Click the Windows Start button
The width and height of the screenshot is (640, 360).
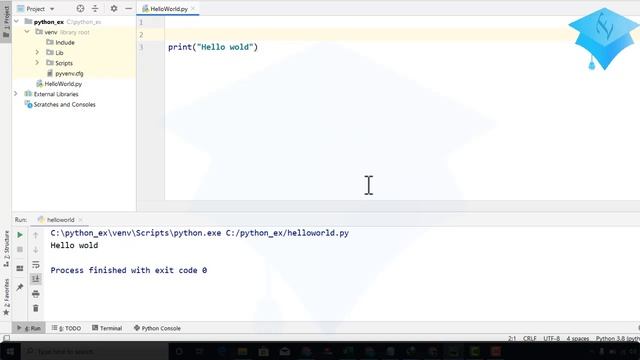(10, 351)
